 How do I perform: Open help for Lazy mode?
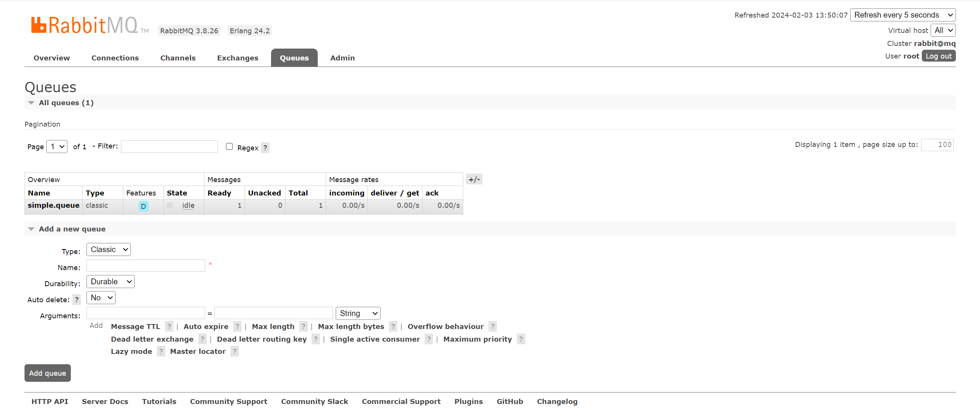[x=161, y=351]
